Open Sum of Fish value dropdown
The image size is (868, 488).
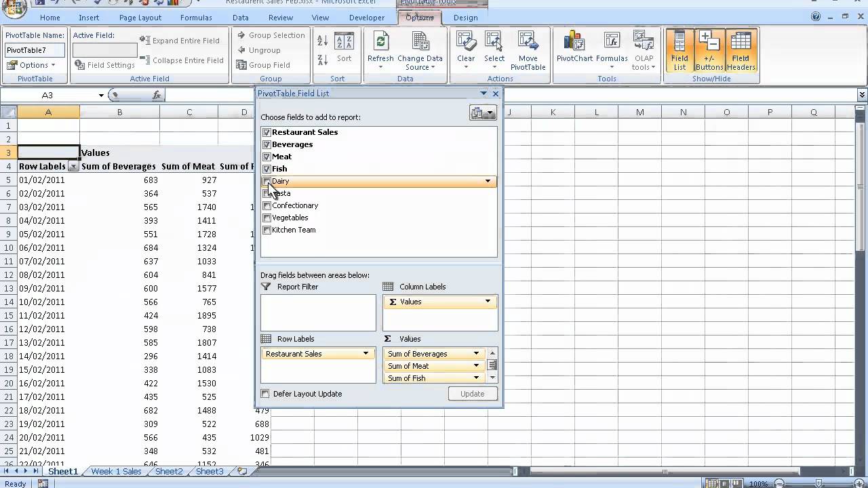(x=476, y=378)
